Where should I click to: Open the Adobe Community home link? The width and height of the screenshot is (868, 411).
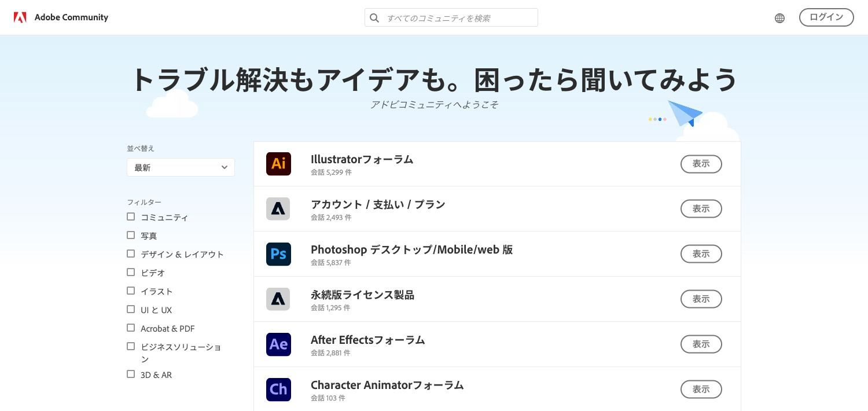(x=71, y=17)
